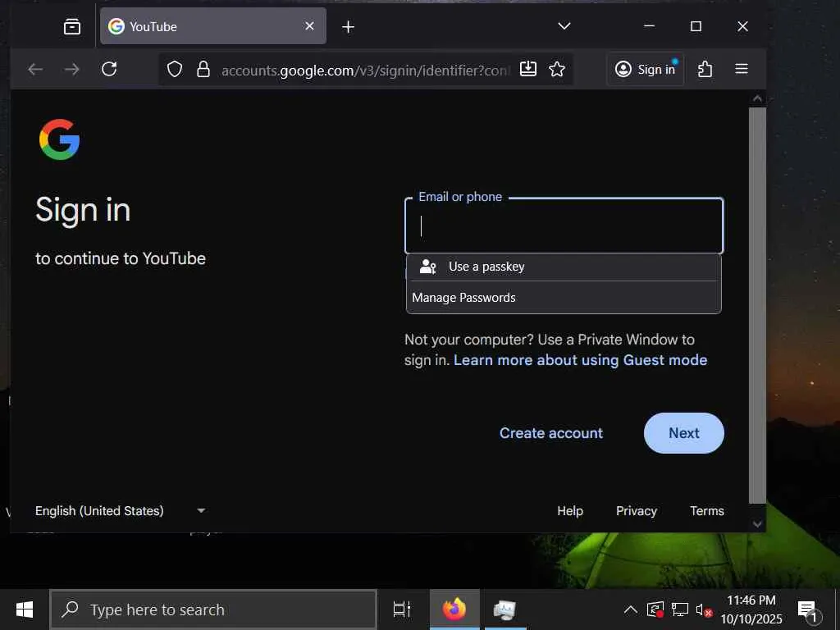This screenshot has height=630, width=840.
Task: Open Task View on the taskbar
Action: pyautogui.click(x=402, y=609)
